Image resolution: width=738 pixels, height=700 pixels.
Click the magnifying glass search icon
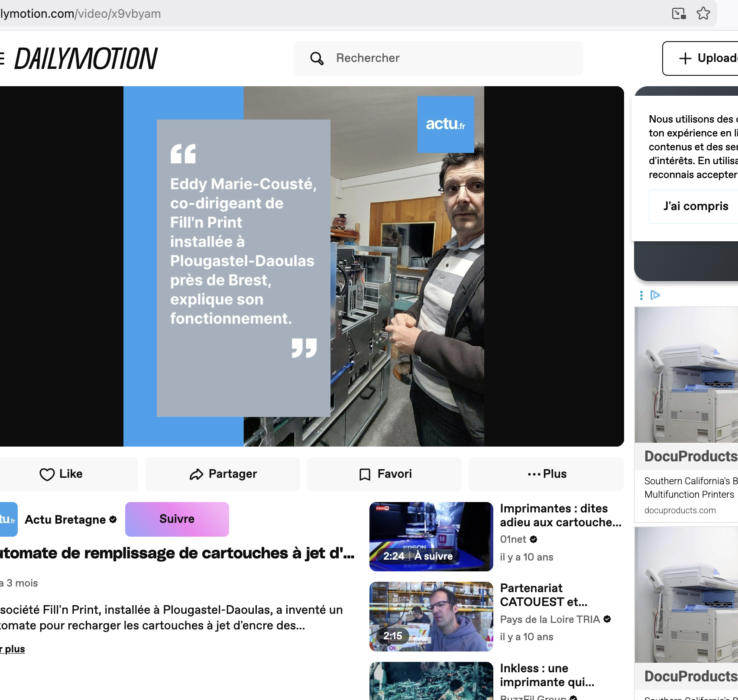[317, 58]
